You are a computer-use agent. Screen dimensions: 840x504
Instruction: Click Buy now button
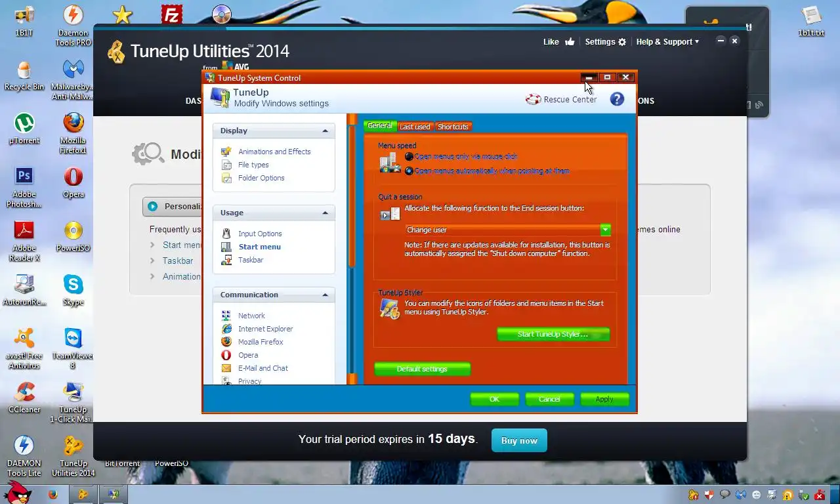pyautogui.click(x=519, y=440)
